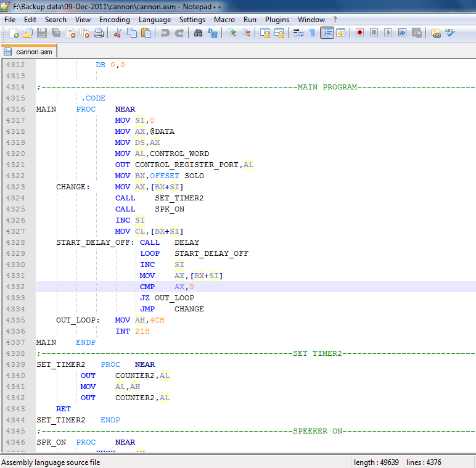Open the Plugins menu
This screenshot has width=476, height=468.
(x=277, y=20)
